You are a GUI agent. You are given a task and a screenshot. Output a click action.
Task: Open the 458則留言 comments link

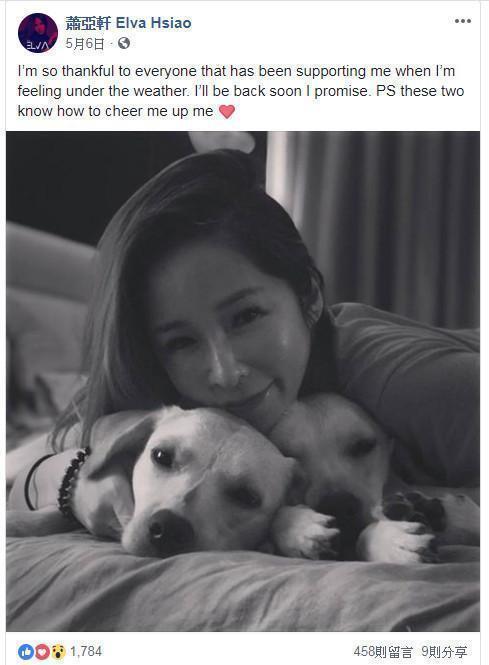(x=383, y=651)
